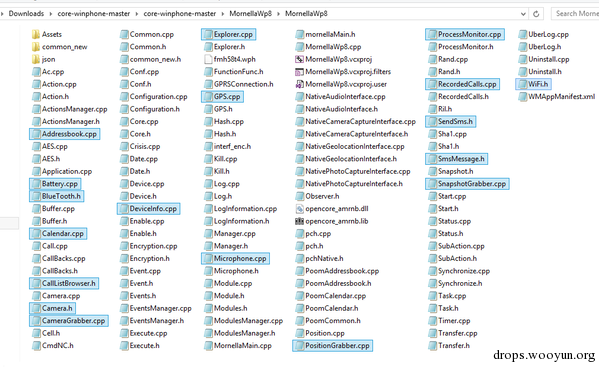Click the refresh button beside address bar
The width and height of the screenshot is (599, 367).
pyautogui.click(x=536, y=14)
